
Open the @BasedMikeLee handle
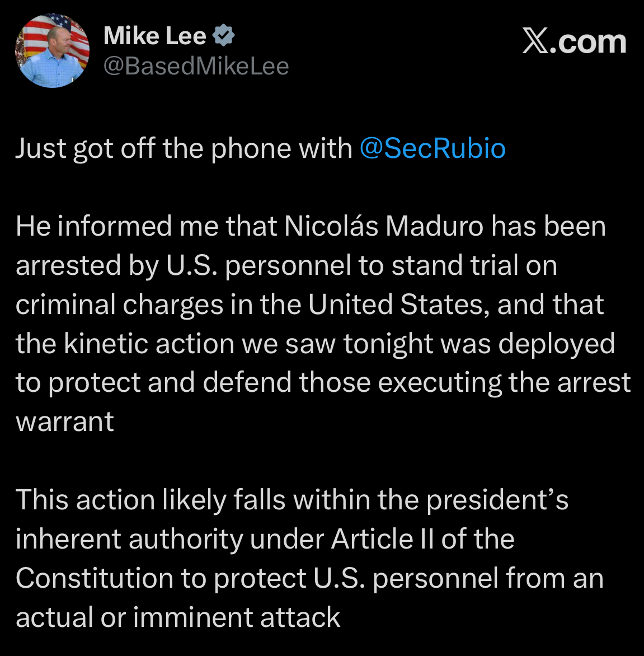pos(196,67)
